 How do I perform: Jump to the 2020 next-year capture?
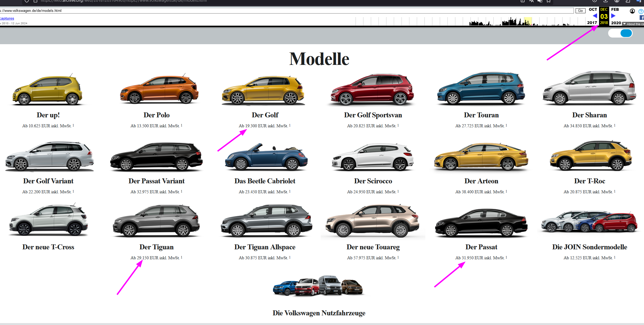click(616, 23)
